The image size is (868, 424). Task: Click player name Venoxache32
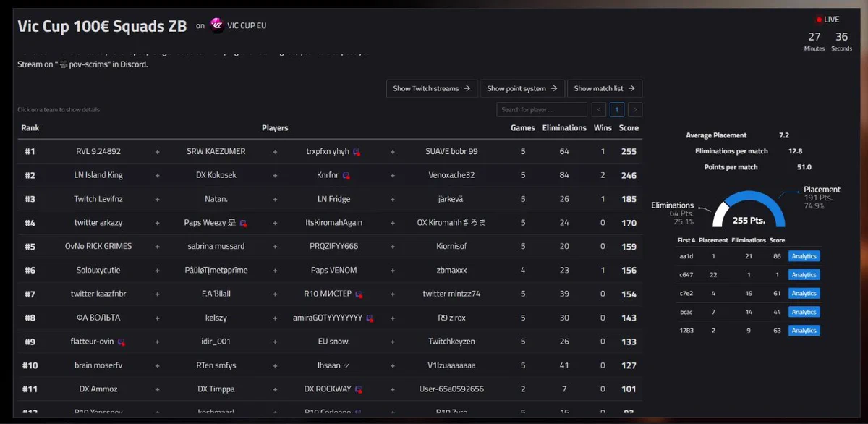451,175
